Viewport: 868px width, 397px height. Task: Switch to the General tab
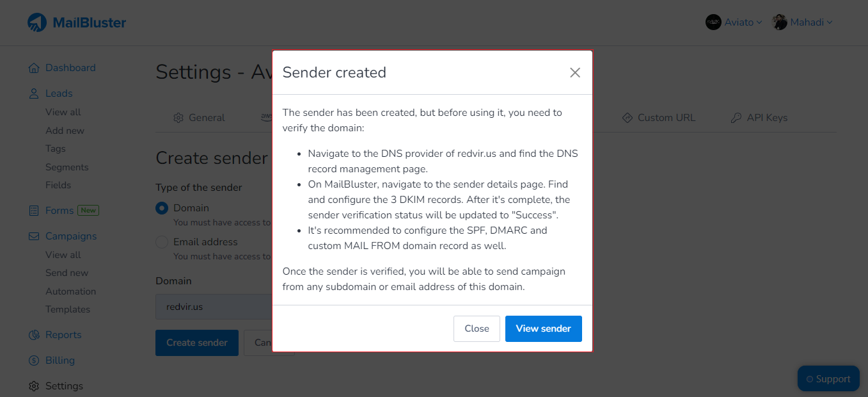[x=200, y=117]
